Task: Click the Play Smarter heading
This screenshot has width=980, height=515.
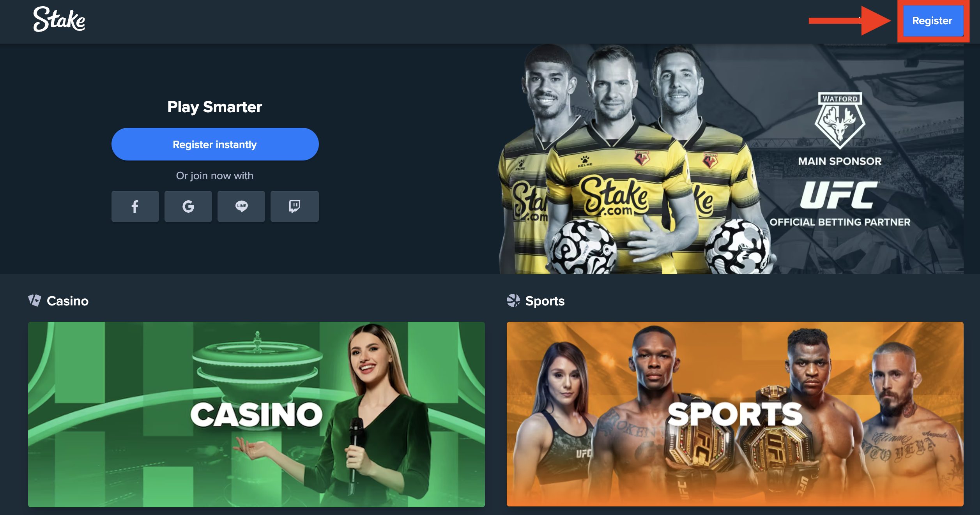Action: [215, 107]
